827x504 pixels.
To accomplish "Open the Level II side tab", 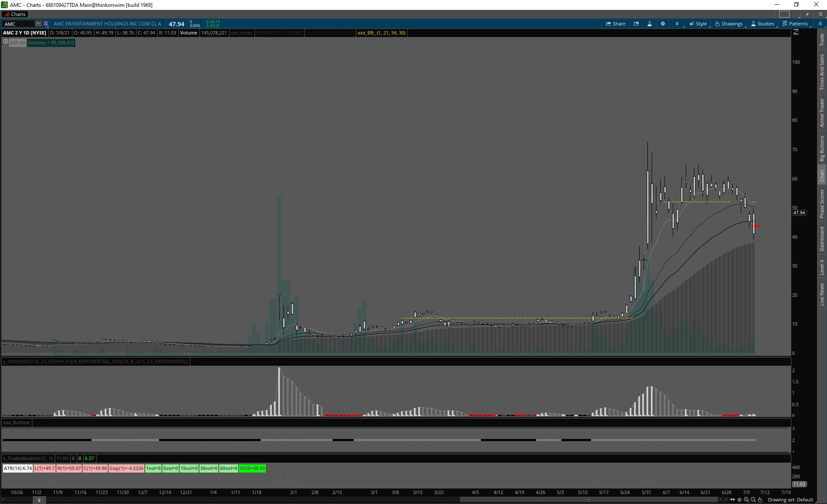I will point(822,267).
